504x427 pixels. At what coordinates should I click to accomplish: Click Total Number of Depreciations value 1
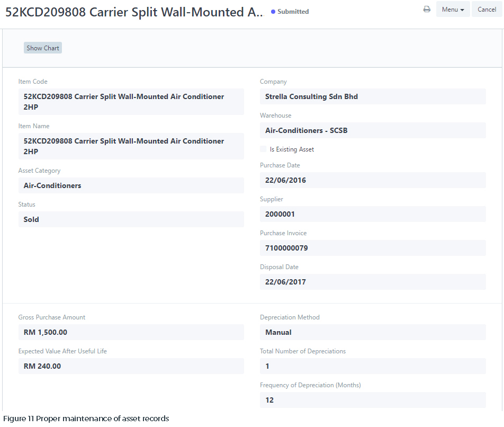point(373,366)
